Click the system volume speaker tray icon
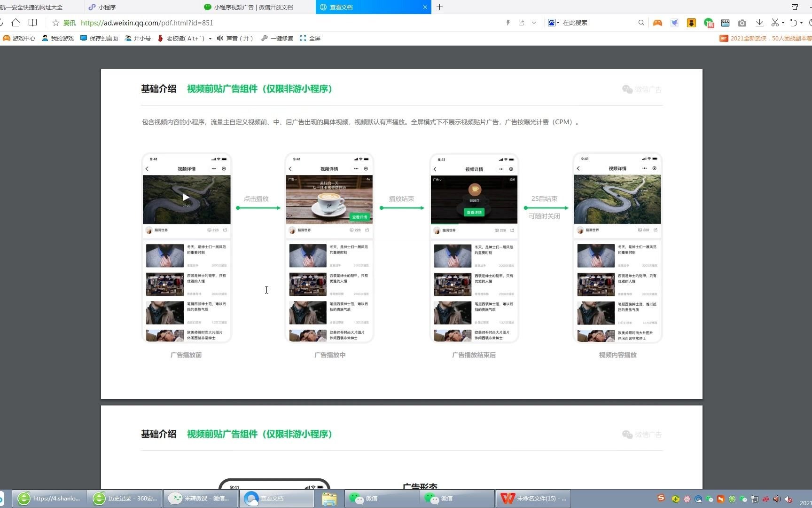 click(777, 499)
